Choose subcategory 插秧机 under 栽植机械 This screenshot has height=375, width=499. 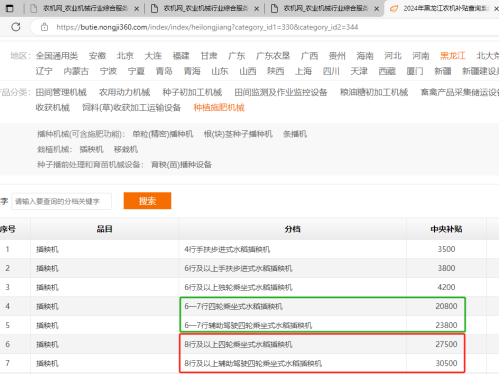pyautogui.click(x=91, y=149)
